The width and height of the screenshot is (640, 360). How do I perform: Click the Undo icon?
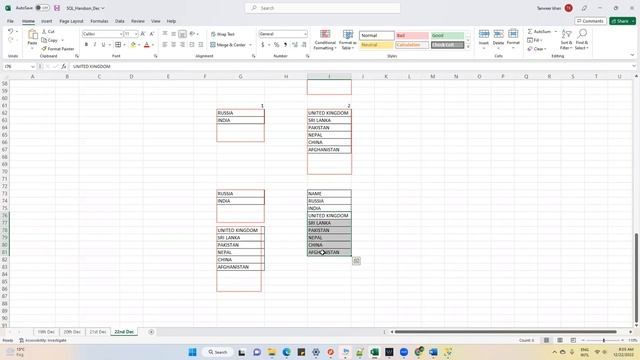coord(11,31)
